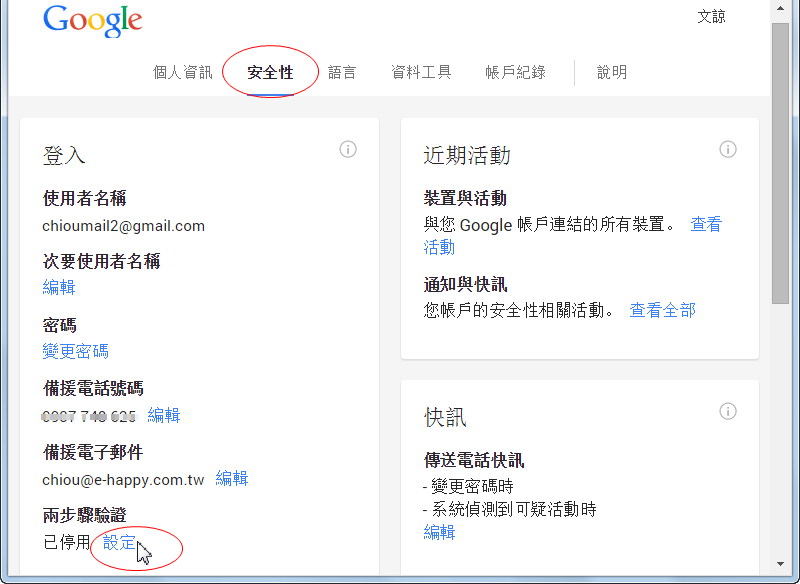Click the 近期活動 heading
Screen dimensions: 800x584
click(x=467, y=156)
